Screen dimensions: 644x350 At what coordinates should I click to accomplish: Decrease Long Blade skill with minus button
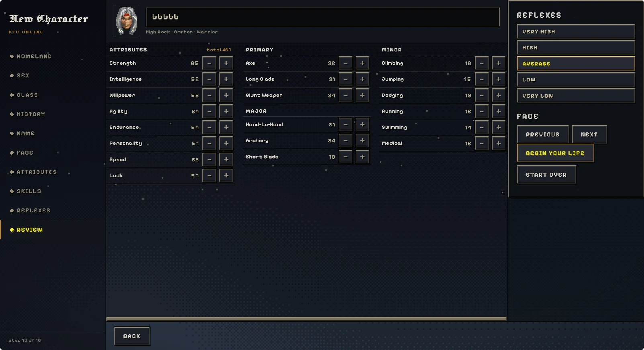click(x=346, y=79)
